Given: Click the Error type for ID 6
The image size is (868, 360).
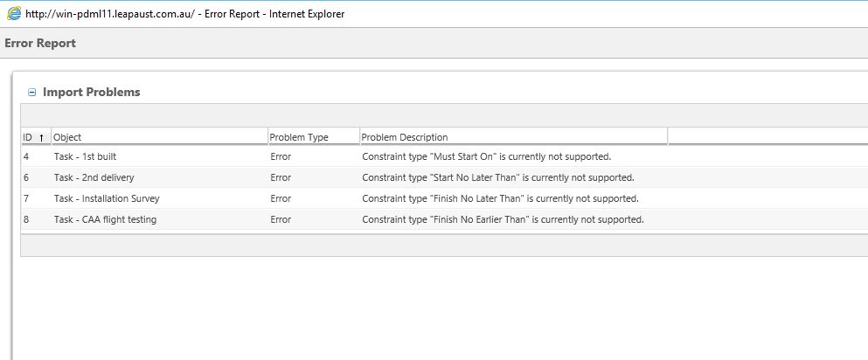Looking at the screenshot, I should pos(281,177).
